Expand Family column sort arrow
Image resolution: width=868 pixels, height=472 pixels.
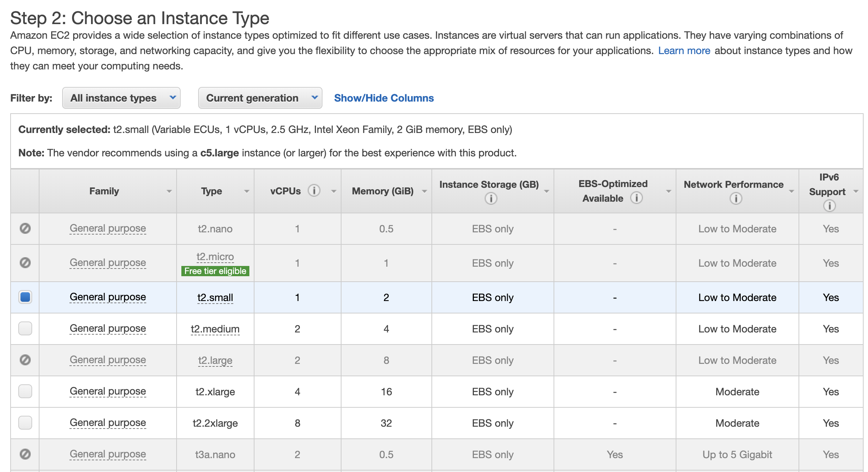[x=169, y=191]
